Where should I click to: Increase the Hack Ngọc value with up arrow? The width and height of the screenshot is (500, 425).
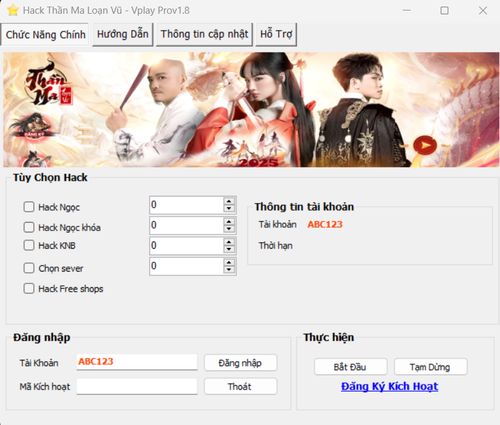pos(229,201)
